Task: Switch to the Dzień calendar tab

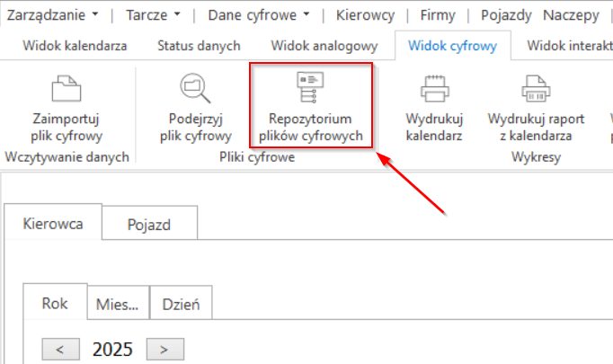Action: 181,303
